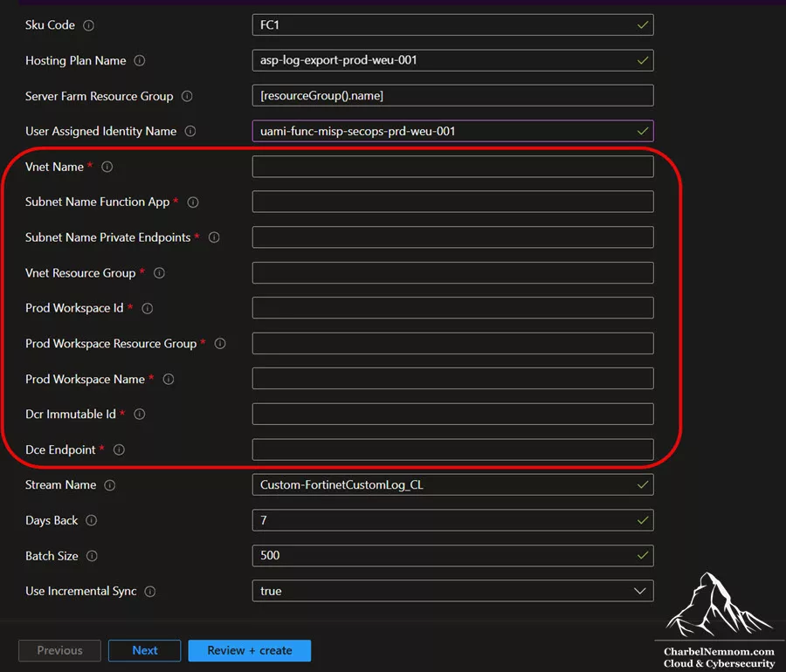Show the Days Back info tooltip

click(x=91, y=520)
